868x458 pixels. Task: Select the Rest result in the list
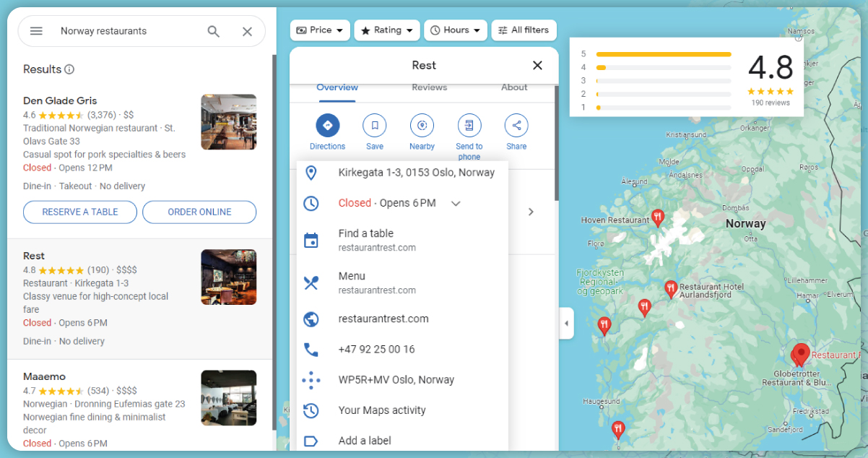[x=140, y=299]
